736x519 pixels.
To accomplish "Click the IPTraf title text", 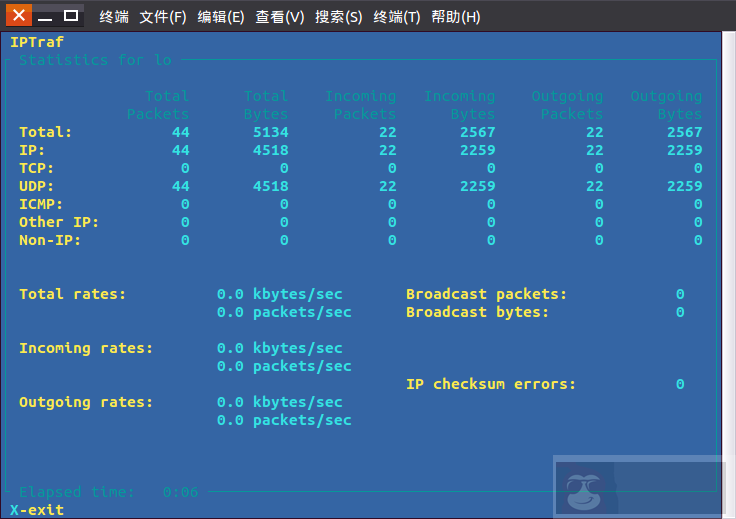I will click(x=37, y=42).
